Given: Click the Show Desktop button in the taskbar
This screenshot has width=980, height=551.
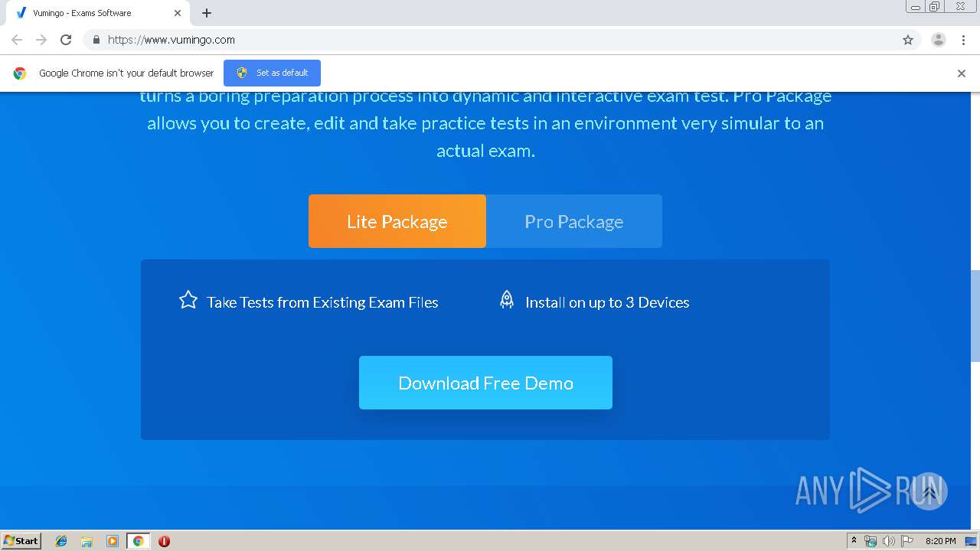Looking at the screenshot, I should [972, 541].
